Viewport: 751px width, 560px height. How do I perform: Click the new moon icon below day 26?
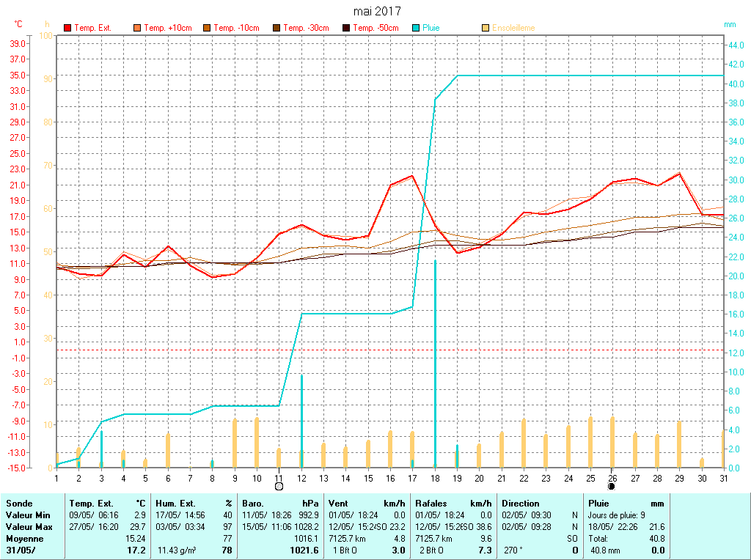[612, 485]
